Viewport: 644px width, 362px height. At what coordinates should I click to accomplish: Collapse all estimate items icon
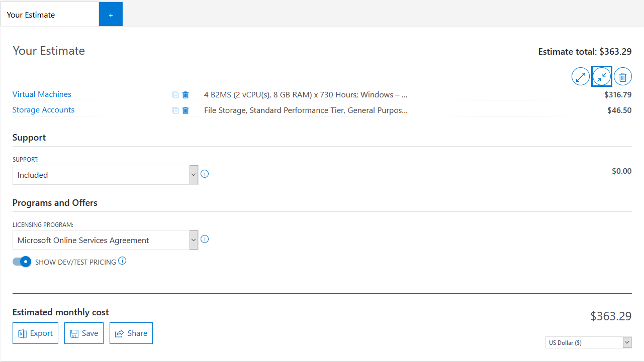(x=602, y=77)
